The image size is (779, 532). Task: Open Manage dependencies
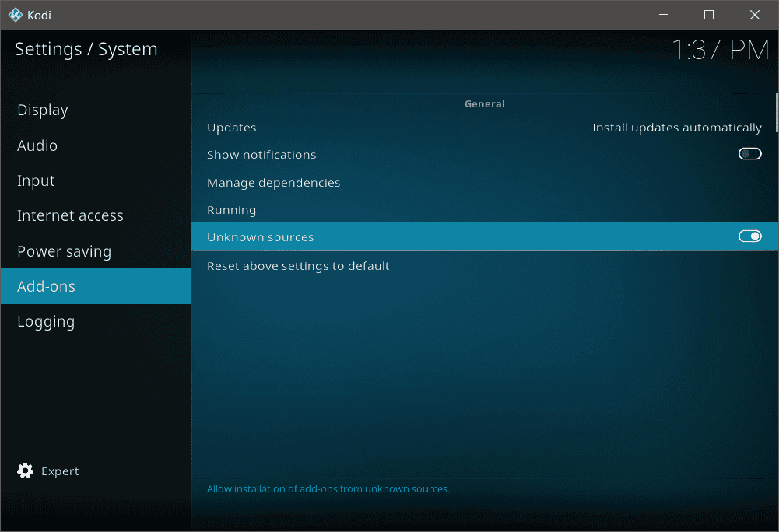click(484, 182)
